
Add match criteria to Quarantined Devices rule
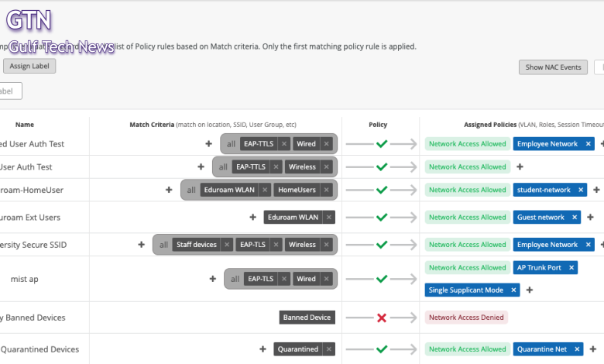click(263, 349)
